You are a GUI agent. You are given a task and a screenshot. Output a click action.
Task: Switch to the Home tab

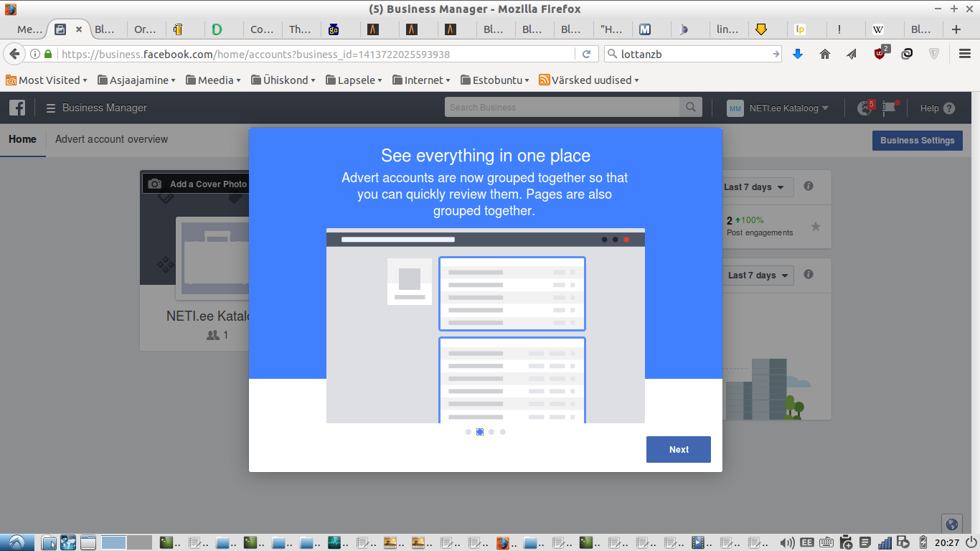pos(22,139)
